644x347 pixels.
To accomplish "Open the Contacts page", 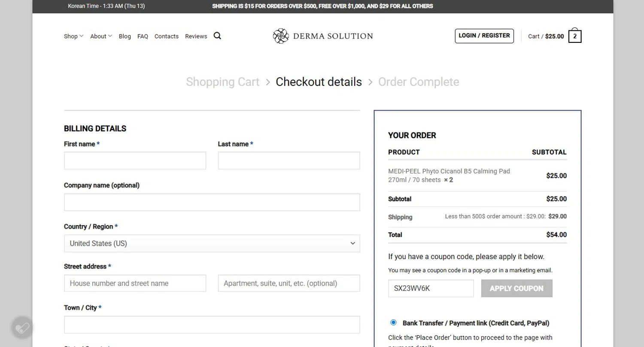I will click(x=167, y=36).
